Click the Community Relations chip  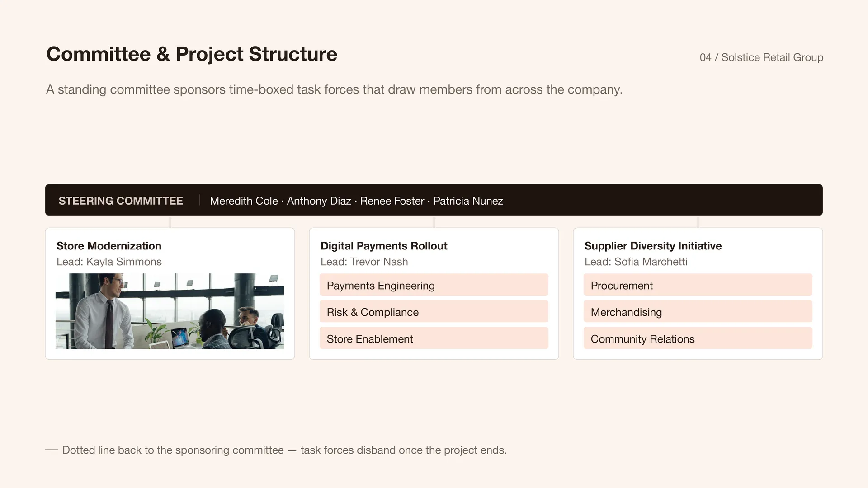pyautogui.click(x=698, y=338)
